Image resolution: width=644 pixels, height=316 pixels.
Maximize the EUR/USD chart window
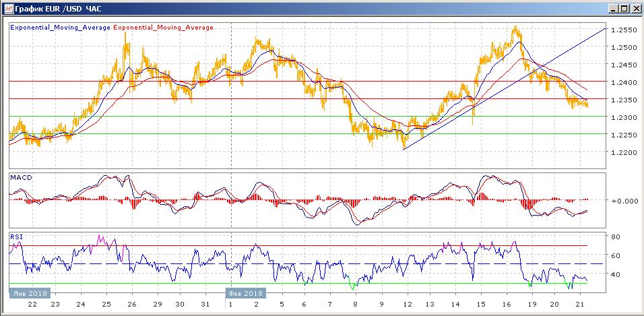(624, 9)
